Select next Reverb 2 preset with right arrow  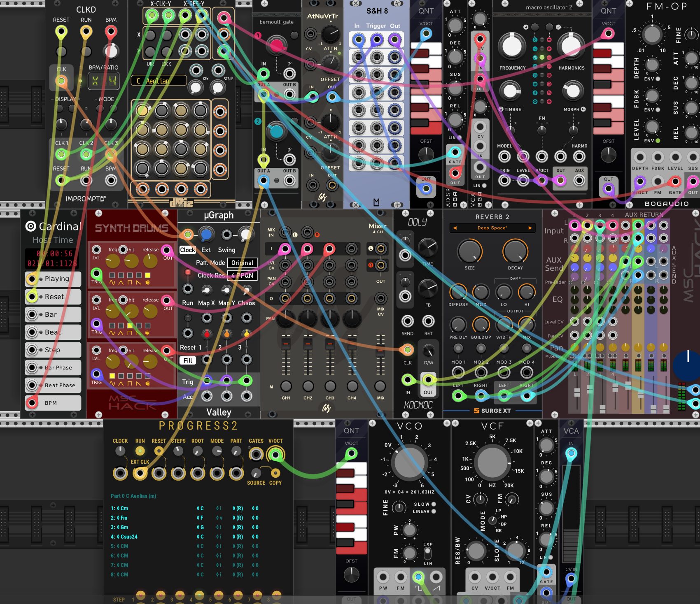pyautogui.click(x=530, y=228)
